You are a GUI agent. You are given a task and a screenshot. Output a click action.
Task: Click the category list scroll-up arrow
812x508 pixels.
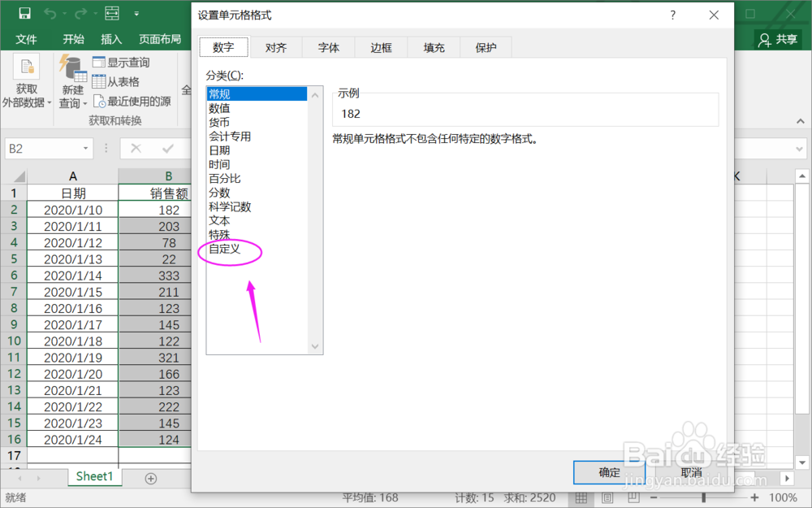(315, 95)
